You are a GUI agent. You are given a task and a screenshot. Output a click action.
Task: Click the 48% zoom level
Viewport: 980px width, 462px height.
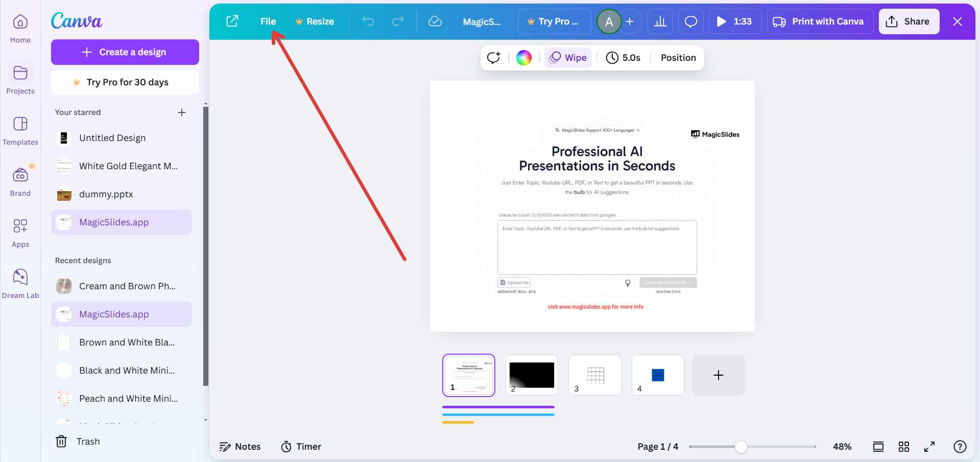[842, 447]
